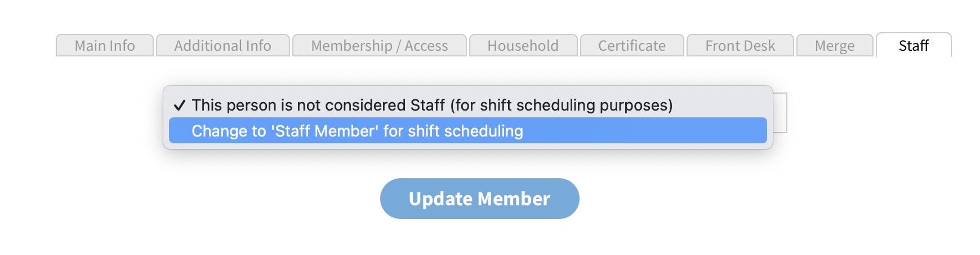Show front desk settings tab
The image size is (980, 255).
click(x=740, y=46)
